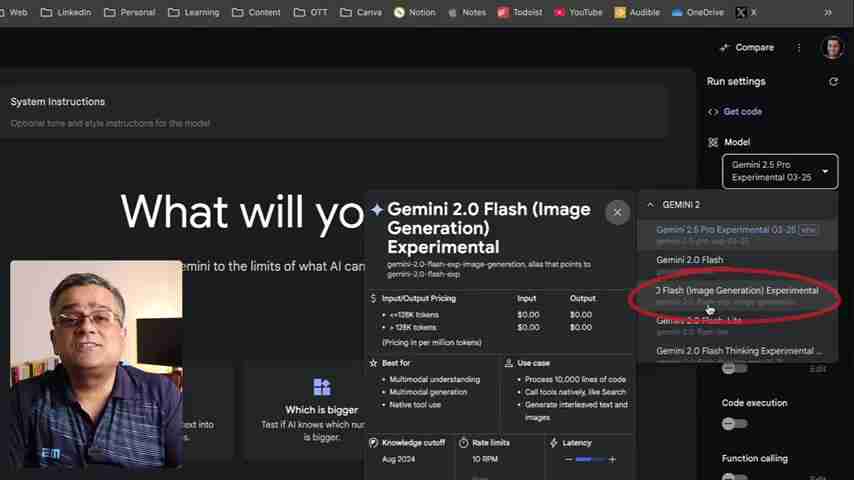Viewport: 854px width, 480px height.
Task: Open the Content bookmarks folder
Action: (x=256, y=12)
